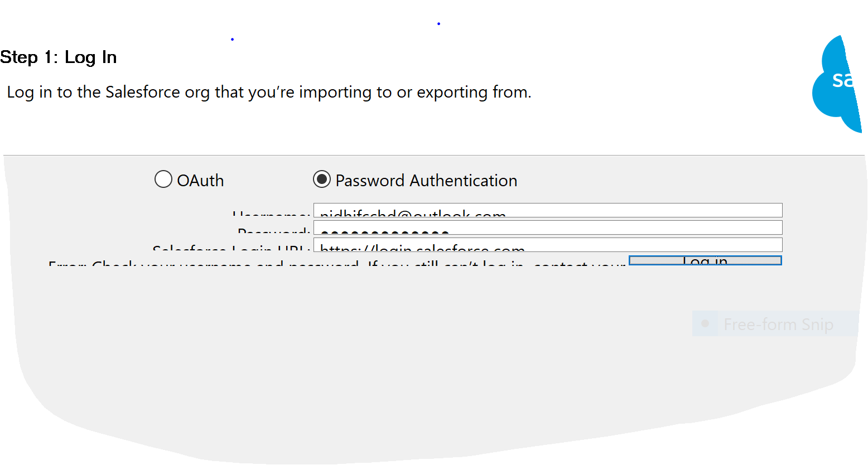Choose the Free-form Snip option
This screenshot has height=465, width=868.
pyautogui.click(x=778, y=324)
